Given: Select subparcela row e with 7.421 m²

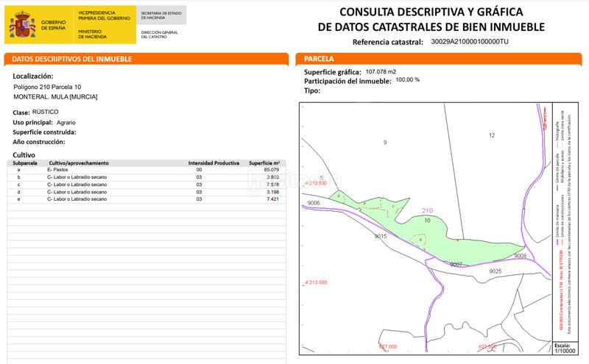Looking at the screenshot, I should 147,199.
